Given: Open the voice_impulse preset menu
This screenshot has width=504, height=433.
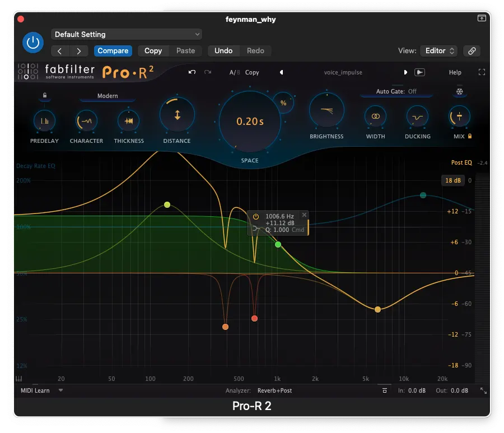Looking at the screenshot, I should (x=343, y=72).
